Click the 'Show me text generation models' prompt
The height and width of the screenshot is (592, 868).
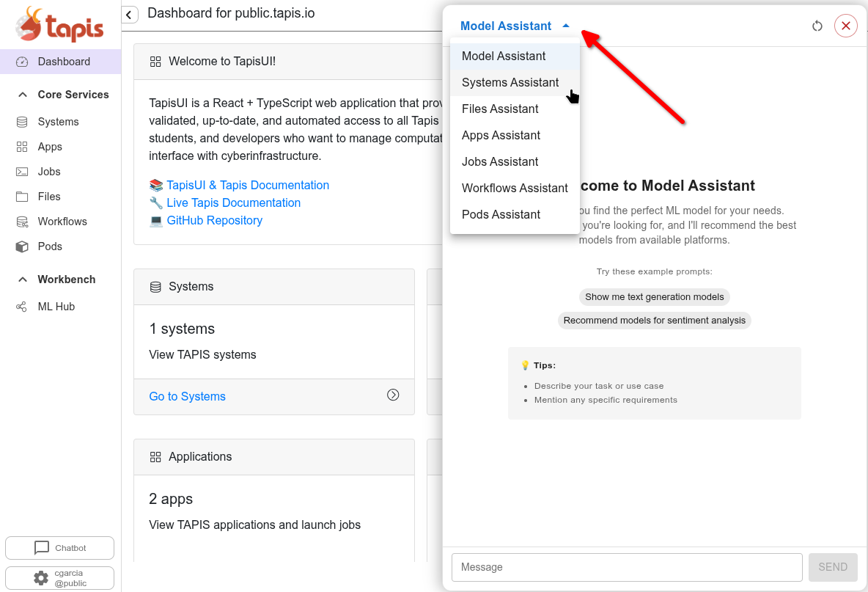coord(654,297)
